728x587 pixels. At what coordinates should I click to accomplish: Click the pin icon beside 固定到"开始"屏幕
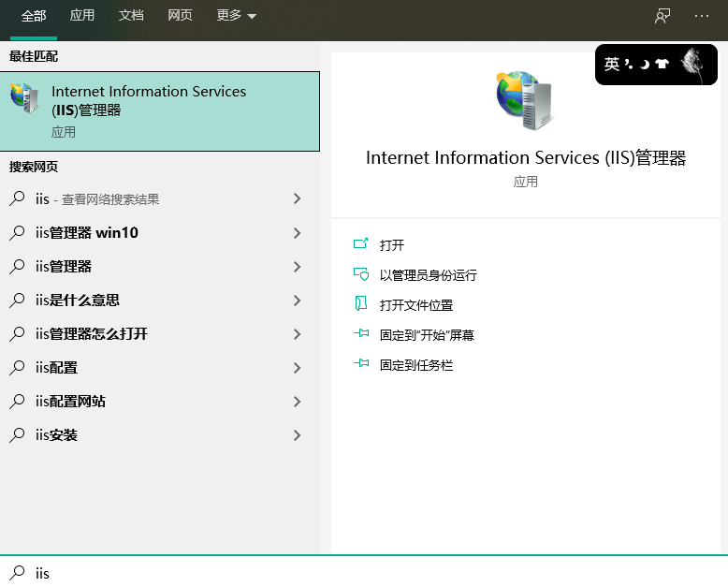[361, 333]
